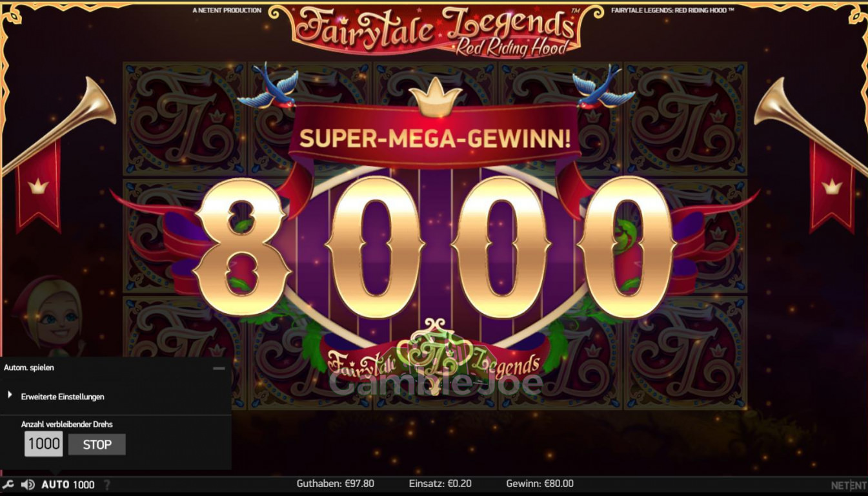868x496 pixels.
Task: Toggle the AUTO 1000 autoplay panel
Action: click(x=68, y=484)
